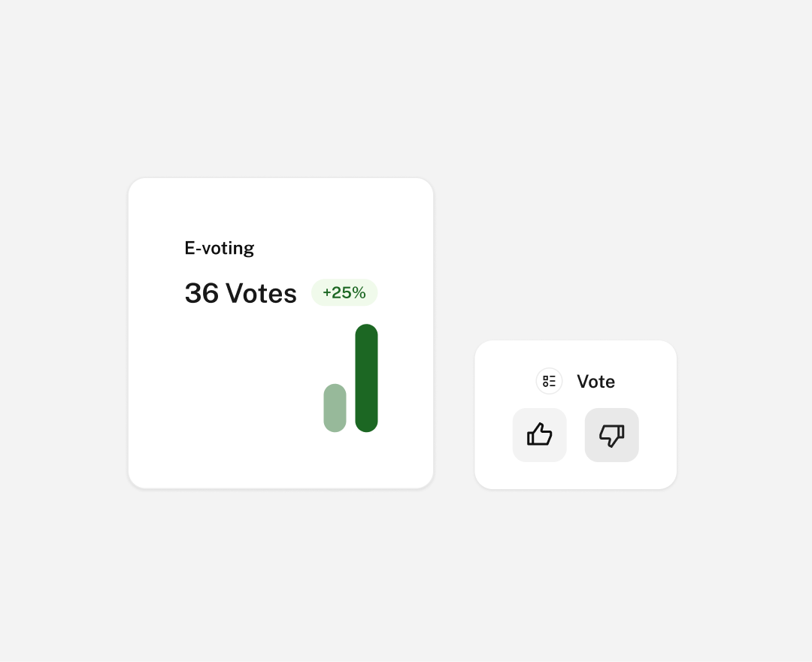Viewport: 812px width, 662px height.
Task: Click the checklist icon beside Vote
Action: pyautogui.click(x=549, y=381)
